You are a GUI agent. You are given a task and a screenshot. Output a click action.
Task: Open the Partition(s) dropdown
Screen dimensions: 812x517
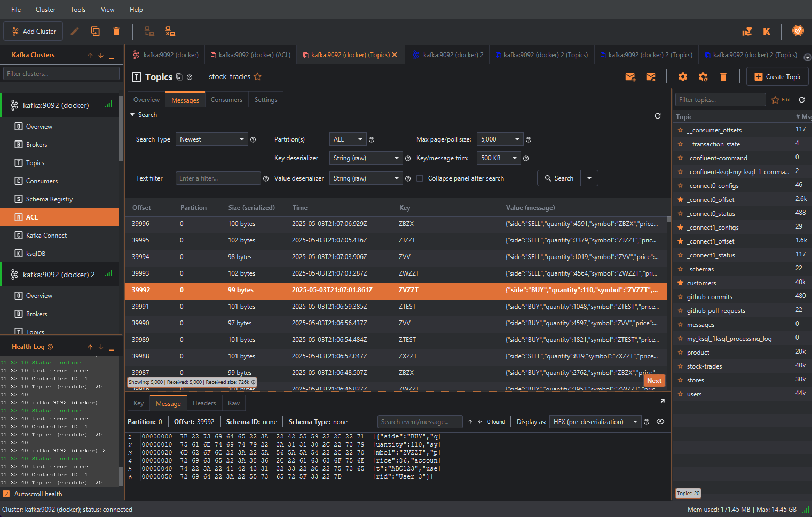point(348,139)
